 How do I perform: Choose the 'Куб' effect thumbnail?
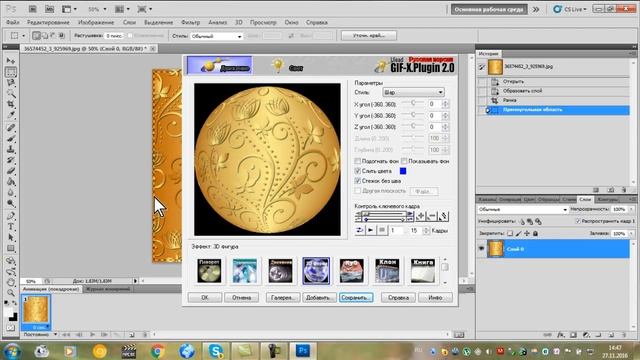pos(351,271)
